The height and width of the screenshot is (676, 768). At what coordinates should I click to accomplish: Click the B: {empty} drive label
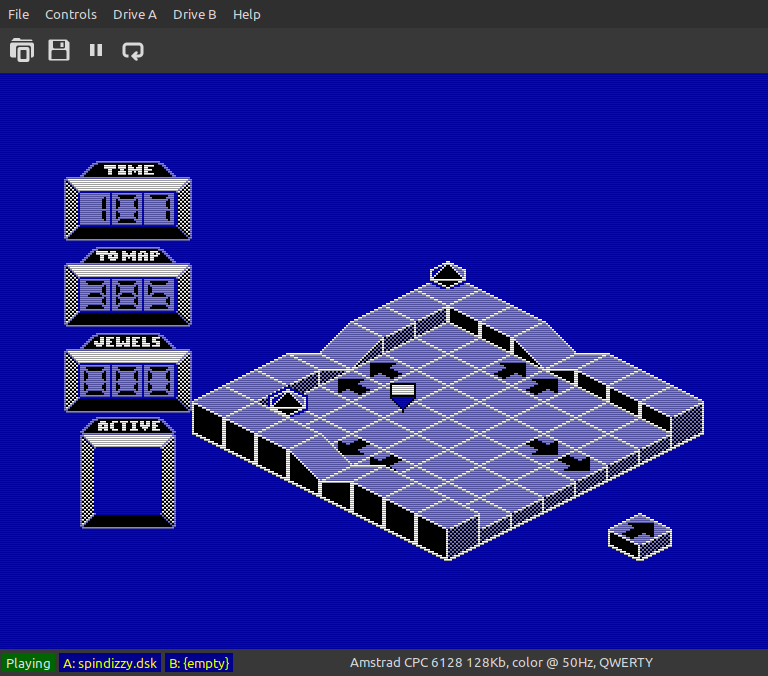(x=199, y=663)
